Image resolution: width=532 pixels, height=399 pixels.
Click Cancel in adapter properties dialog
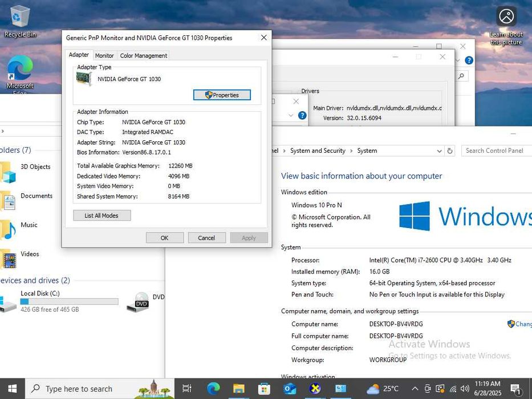(206, 238)
